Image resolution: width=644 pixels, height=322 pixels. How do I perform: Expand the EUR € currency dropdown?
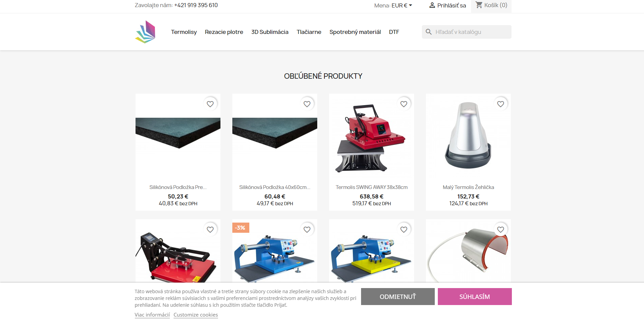click(x=402, y=5)
